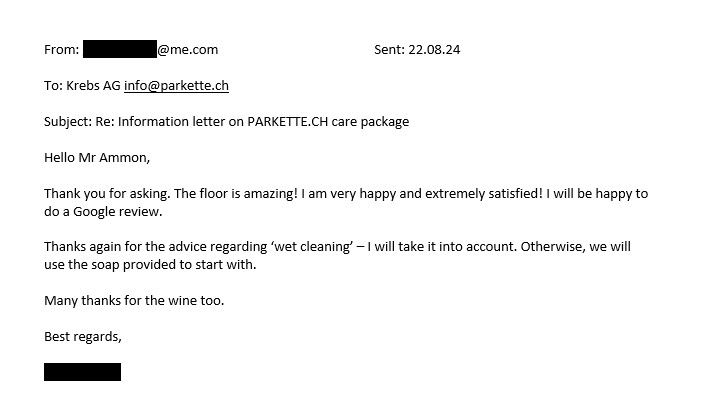Click the Sent: 22.08.24 date
The width and height of the screenshot is (711, 418).
[x=417, y=49]
